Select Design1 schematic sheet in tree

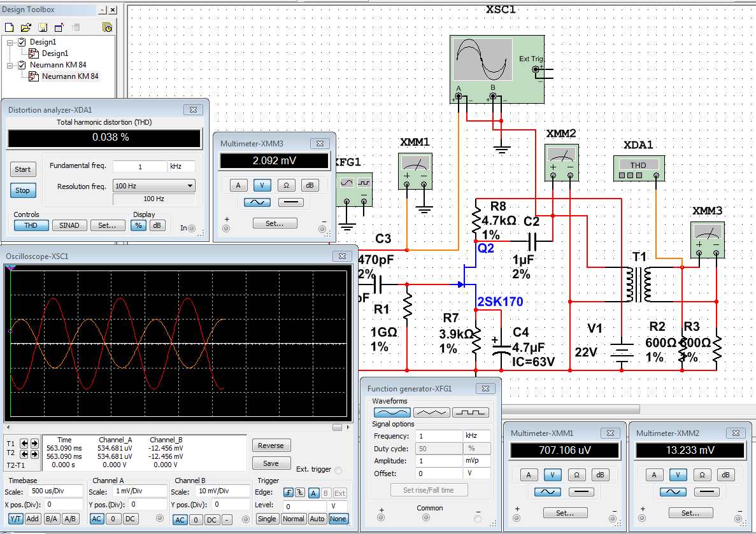coord(55,53)
